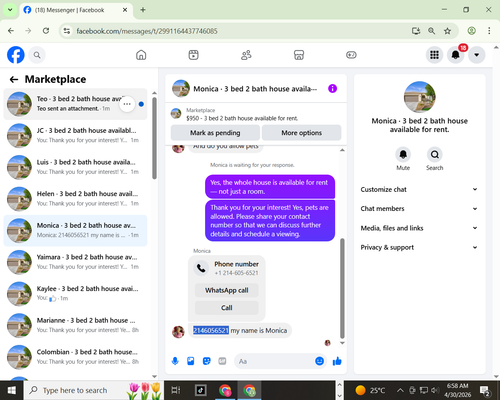Expand the Privacy & support section
This screenshot has width=500, height=400.
419,247
